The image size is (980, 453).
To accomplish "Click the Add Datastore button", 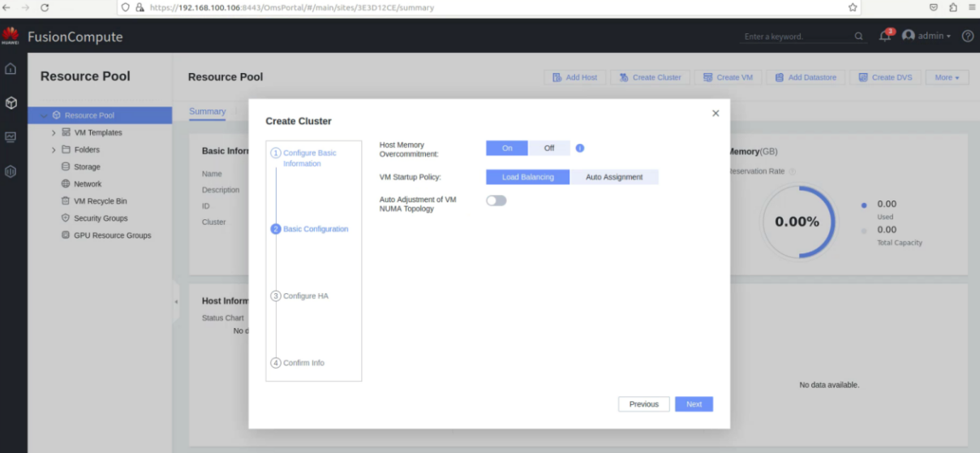I will [806, 77].
